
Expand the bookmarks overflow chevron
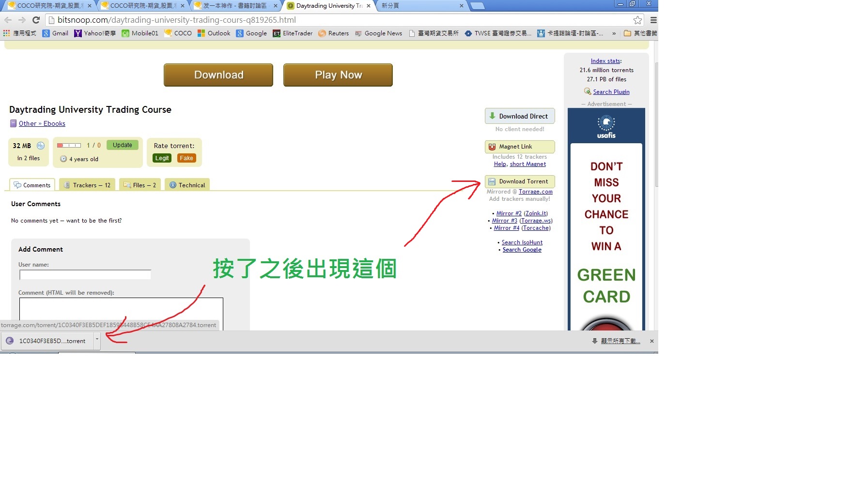pyautogui.click(x=614, y=33)
